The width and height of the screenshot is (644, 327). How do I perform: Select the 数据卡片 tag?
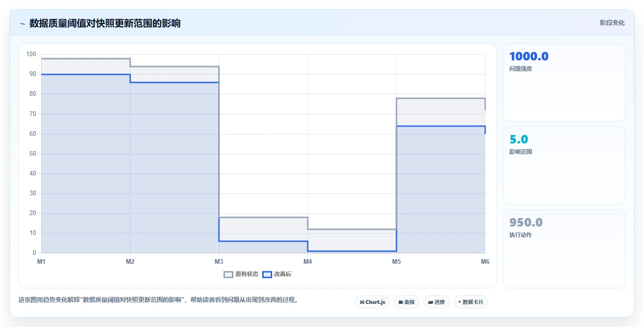tap(471, 302)
